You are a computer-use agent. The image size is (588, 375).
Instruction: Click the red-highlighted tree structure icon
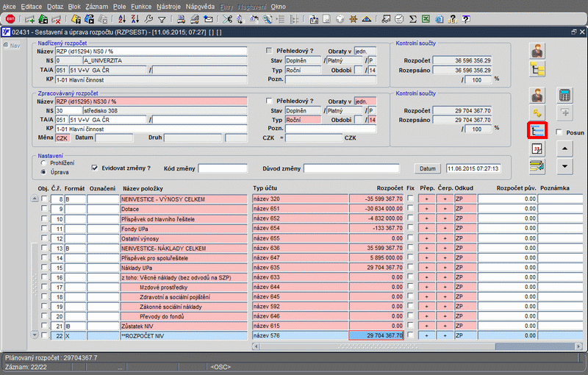tap(537, 130)
